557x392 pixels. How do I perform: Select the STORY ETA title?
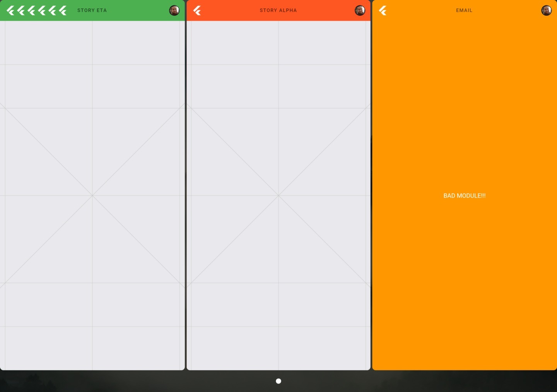(x=92, y=10)
